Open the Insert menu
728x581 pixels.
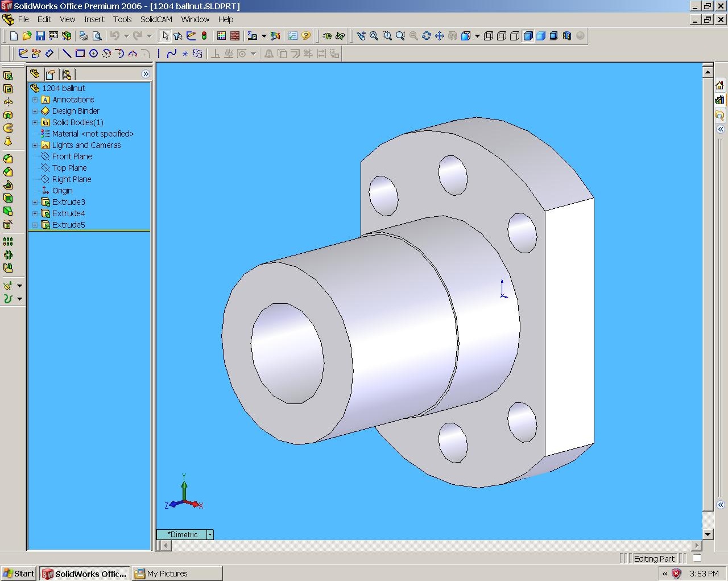[x=94, y=19]
